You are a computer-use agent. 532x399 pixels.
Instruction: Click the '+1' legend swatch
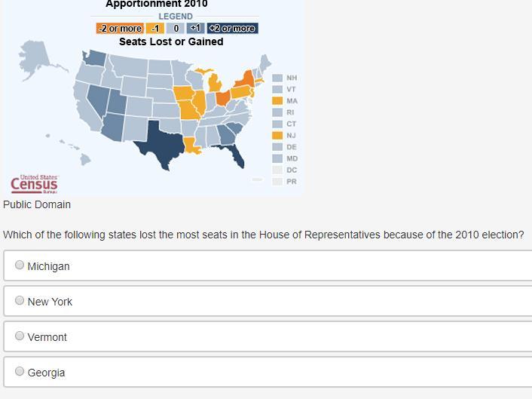[195, 29]
